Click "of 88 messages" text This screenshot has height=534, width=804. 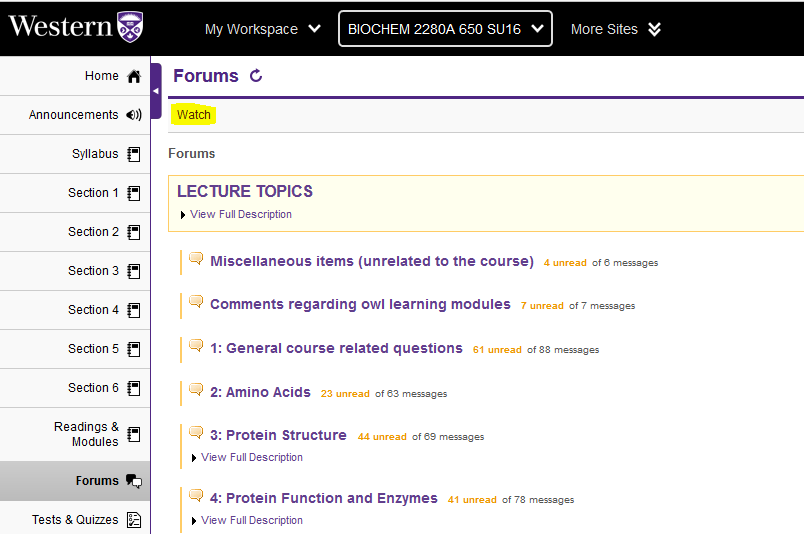563,350
